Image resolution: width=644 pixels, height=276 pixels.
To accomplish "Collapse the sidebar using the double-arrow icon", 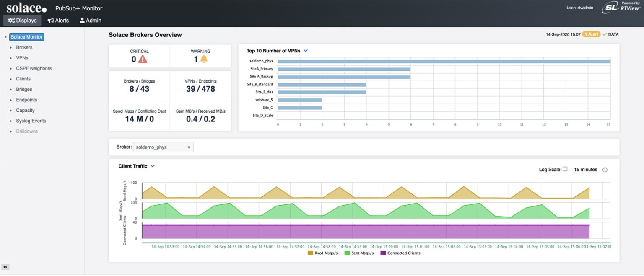I will (x=5, y=267).
